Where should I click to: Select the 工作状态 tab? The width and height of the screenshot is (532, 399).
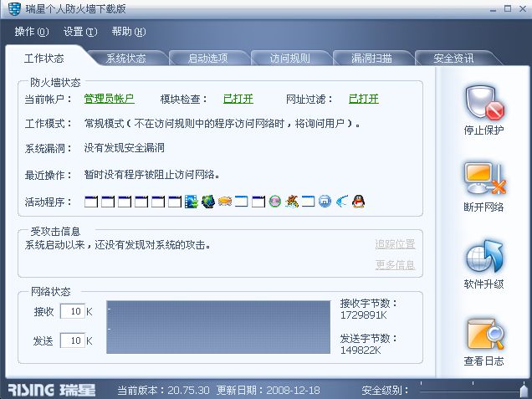point(44,59)
